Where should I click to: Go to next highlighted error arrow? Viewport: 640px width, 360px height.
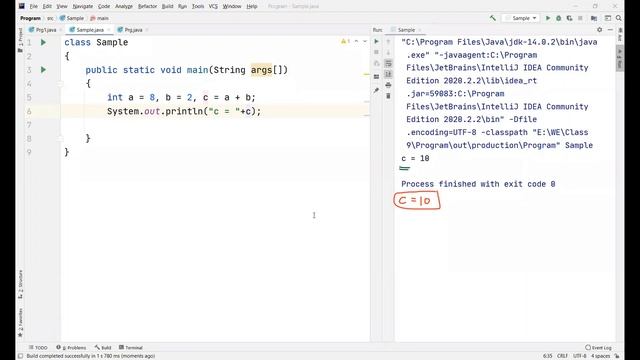tap(365, 41)
